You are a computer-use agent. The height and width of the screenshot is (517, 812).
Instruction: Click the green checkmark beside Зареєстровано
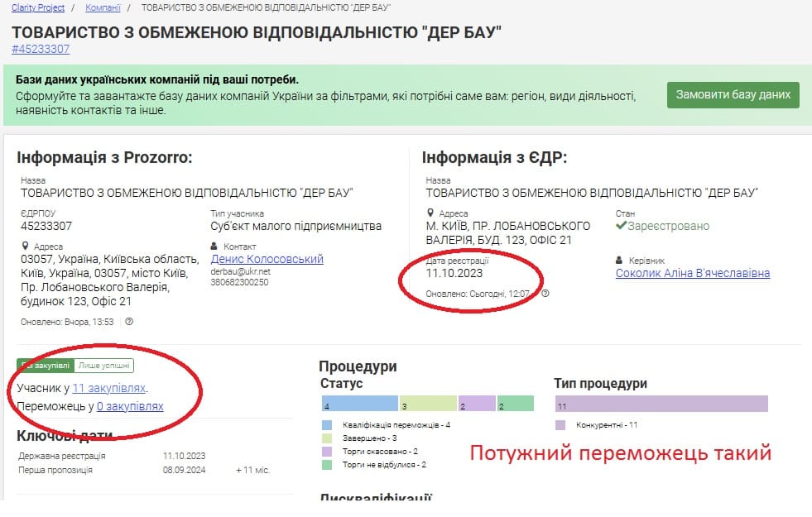621,226
